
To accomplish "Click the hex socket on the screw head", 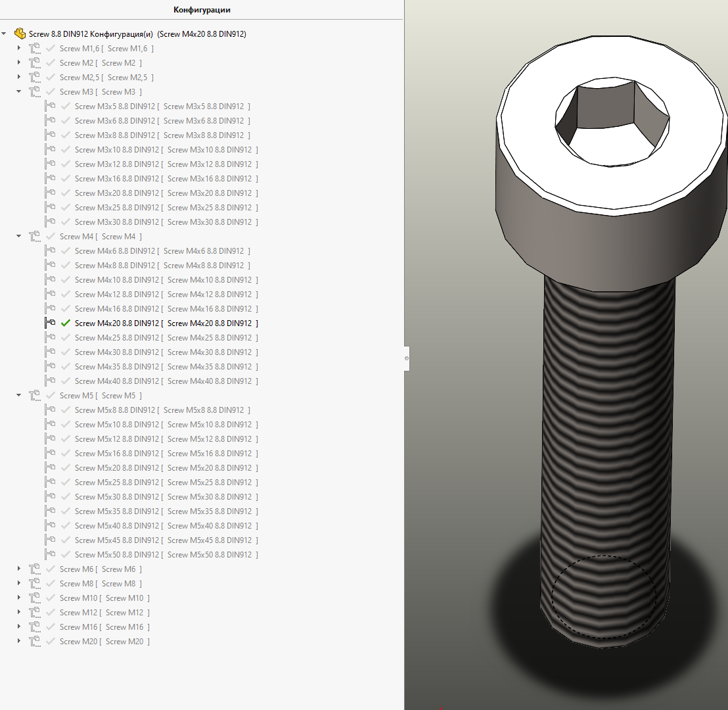I will 611,122.
